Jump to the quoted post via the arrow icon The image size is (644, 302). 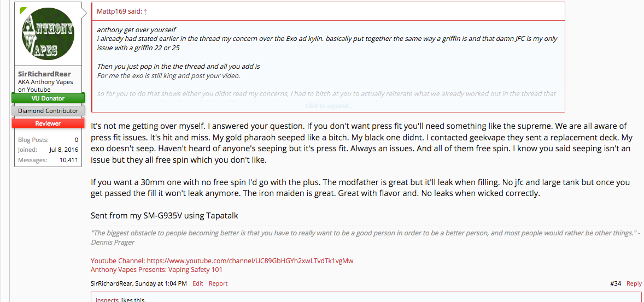145,11
